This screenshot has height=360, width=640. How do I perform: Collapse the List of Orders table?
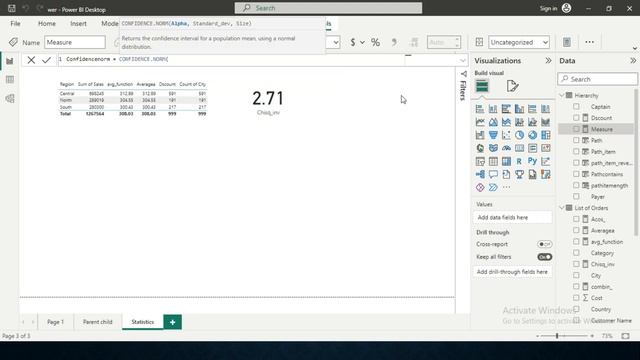click(562, 208)
